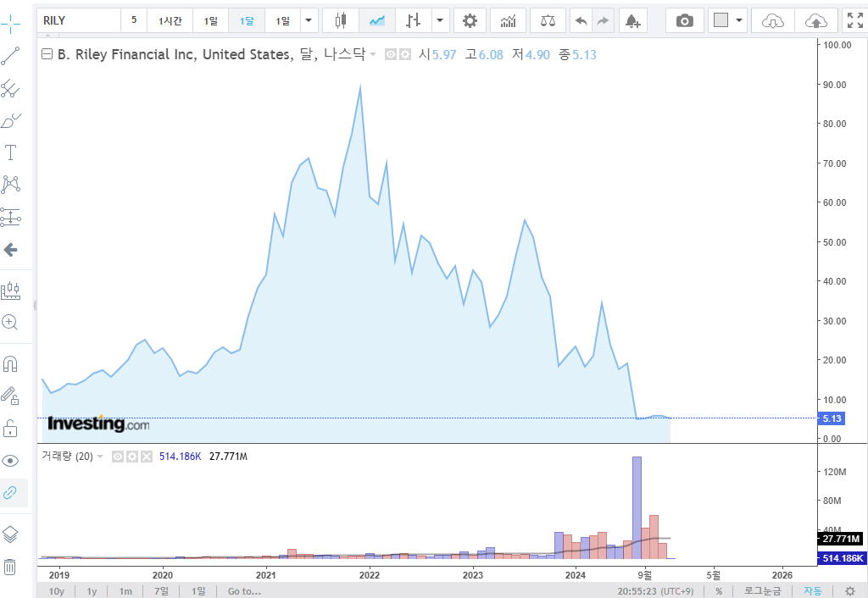Load chart layout from cloud
The height and width of the screenshot is (598, 868).
[x=773, y=21]
